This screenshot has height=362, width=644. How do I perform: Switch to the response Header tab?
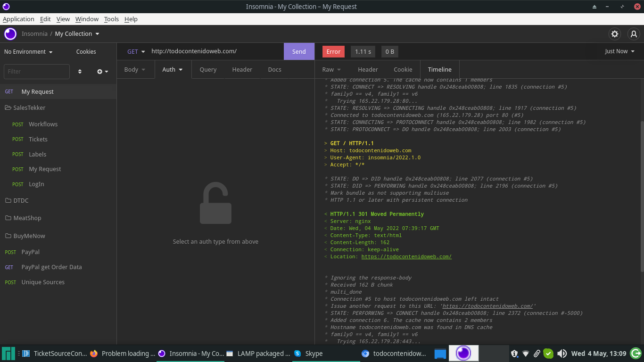368,70
